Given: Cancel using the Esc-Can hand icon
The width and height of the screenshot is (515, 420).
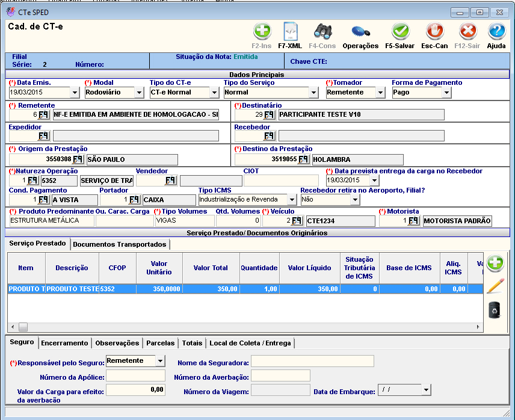Looking at the screenshot, I should coord(434,31).
